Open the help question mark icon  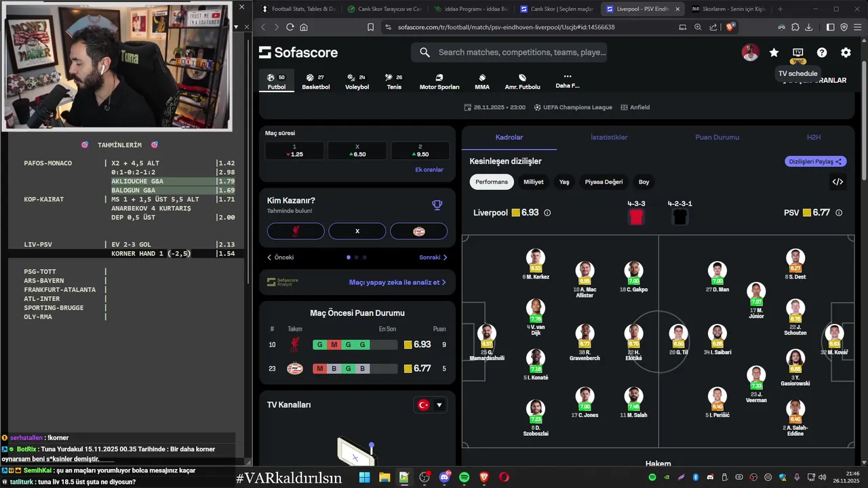(822, 52)
